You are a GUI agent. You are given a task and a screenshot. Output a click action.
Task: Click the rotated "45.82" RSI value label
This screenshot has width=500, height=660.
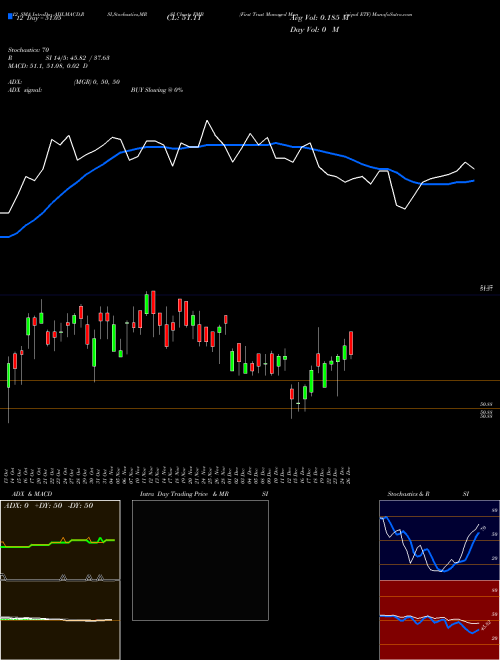click(x=486, y=625)
